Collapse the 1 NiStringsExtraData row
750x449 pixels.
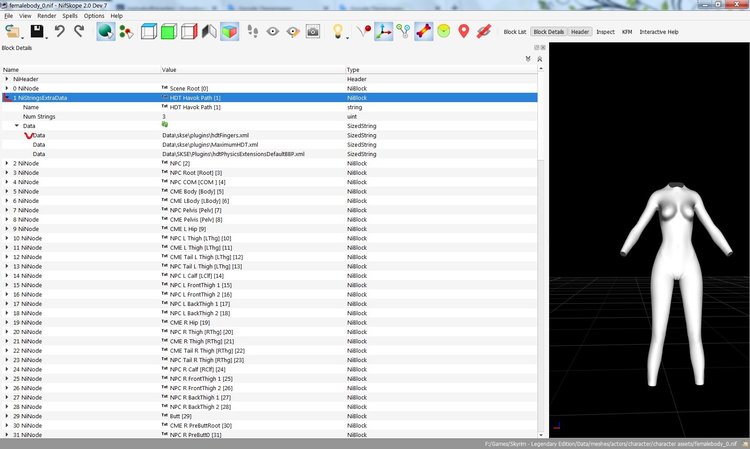point(7,98)
